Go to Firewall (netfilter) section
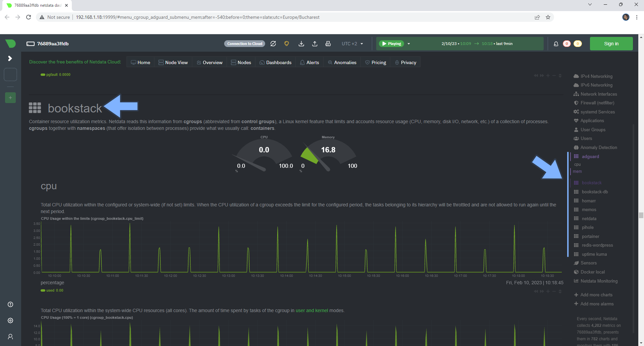The width and height of the screenshot is (644, 346). [594, 103]
